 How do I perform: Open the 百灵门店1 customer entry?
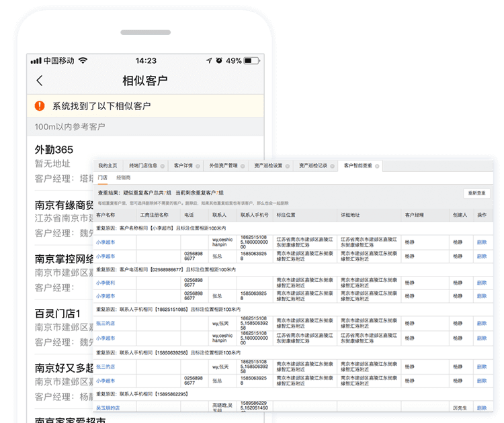58,314
